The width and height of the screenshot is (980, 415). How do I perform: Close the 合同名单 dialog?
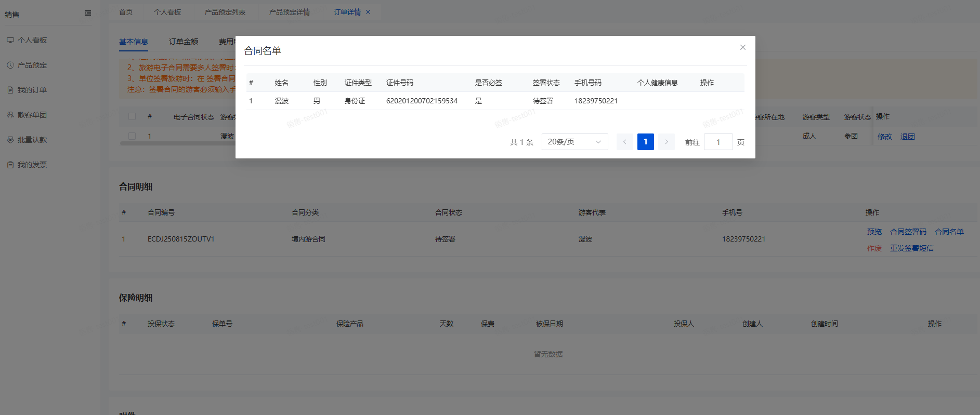(742, 47)
